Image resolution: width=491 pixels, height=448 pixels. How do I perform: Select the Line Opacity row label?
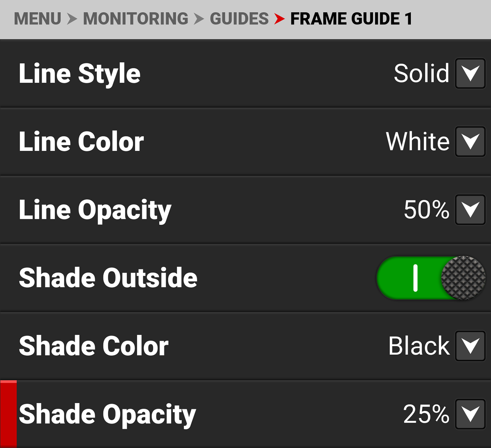(95, 210)
